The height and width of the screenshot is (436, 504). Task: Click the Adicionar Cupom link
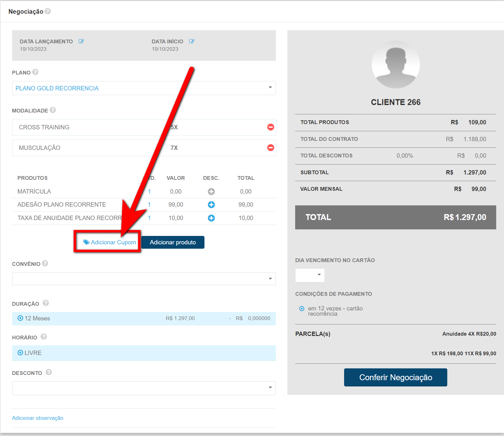click(x=110, y=242)
